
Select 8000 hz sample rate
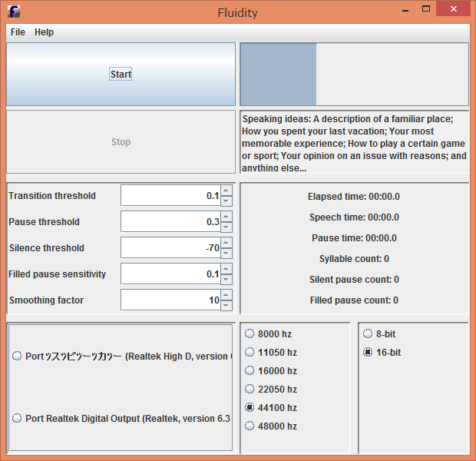click(250, 333)
